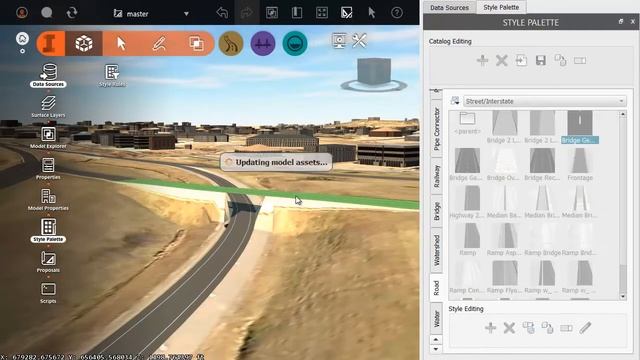The image size is (640, 360).
Task: Click Style Editing add plus icon
Action: 490,327
